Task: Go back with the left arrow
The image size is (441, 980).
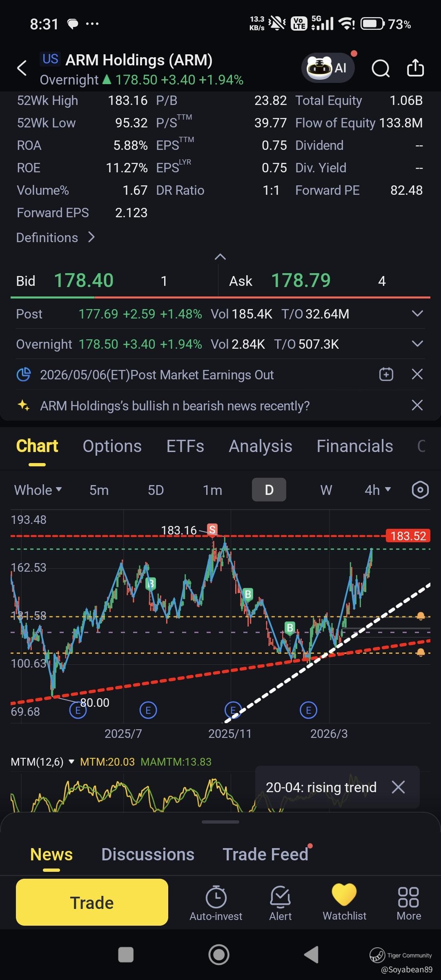Action: tap(22, 68)
